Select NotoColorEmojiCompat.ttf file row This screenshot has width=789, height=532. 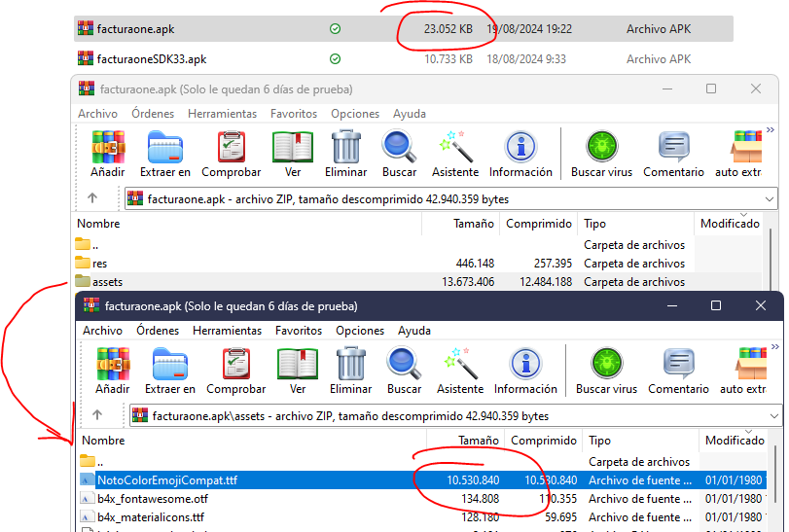(x=422, y=480)
